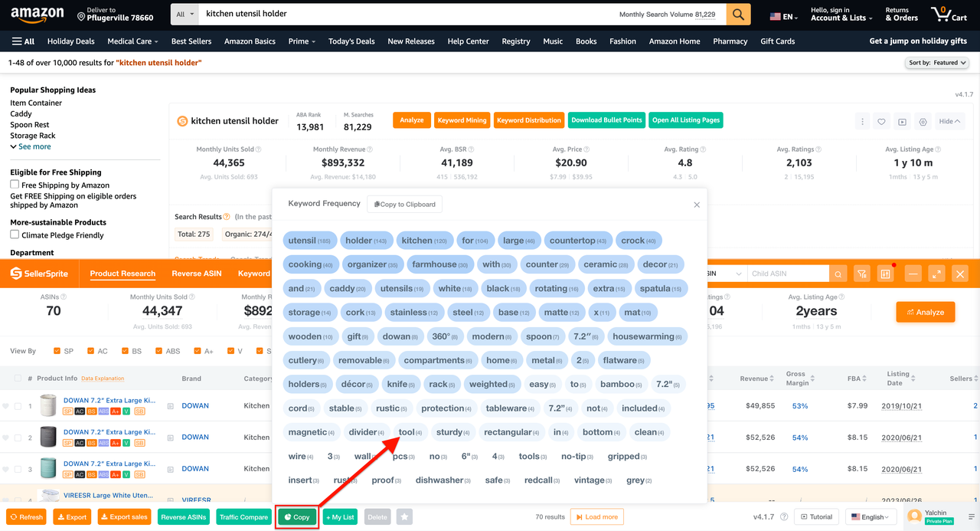The height and width of the screenshot is (531, 980).
Task: Toggle the BS view-by checkbox
Action: tap(125, 351)
